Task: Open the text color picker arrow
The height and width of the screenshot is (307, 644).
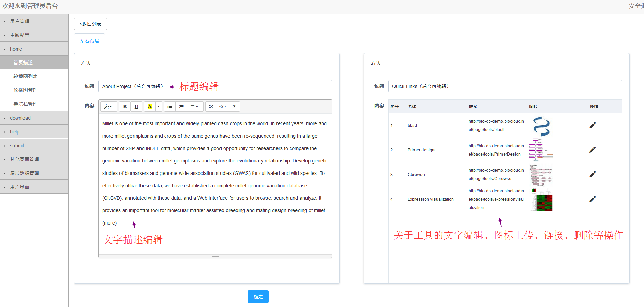Action: (x=159, y=107)
